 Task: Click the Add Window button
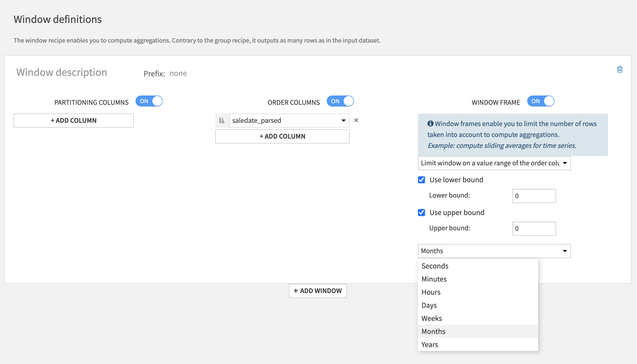(318, 291)
